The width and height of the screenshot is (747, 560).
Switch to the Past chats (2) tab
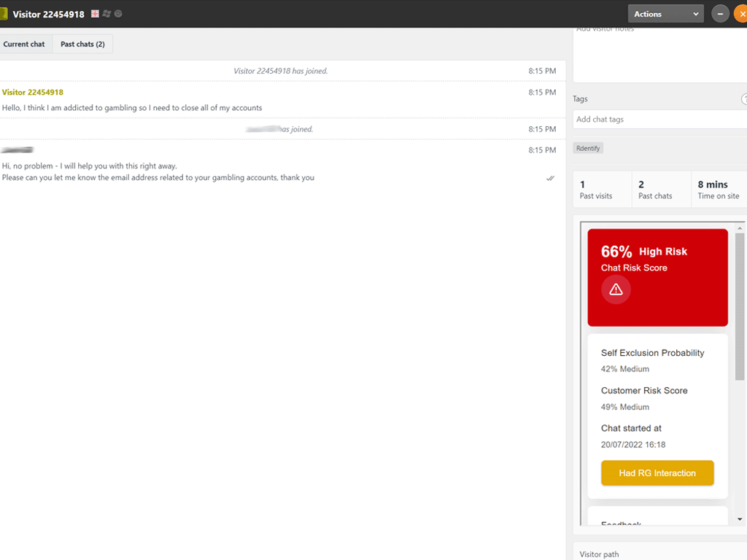(82, 44)
